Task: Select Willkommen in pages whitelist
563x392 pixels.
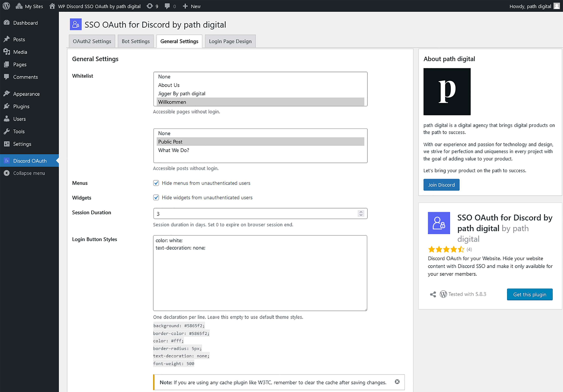Action: tap(260, 102)
